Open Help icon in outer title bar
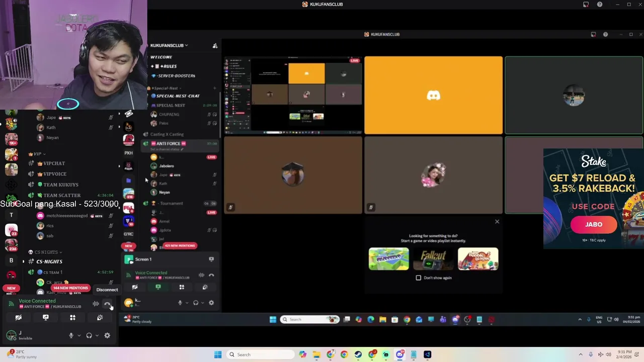644x362 pixels. pos(599,5)
